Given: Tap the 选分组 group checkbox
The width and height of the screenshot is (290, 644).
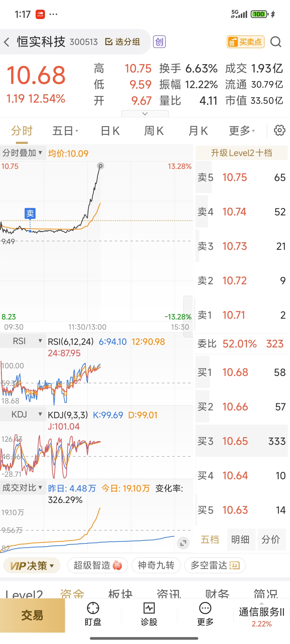Looking at the screenshot, I should click(123, 42).
